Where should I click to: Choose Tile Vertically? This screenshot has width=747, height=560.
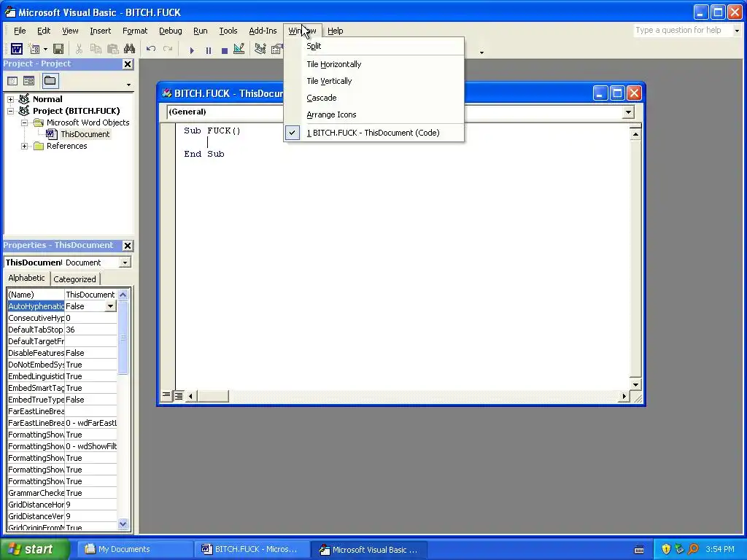coord(374,81)
